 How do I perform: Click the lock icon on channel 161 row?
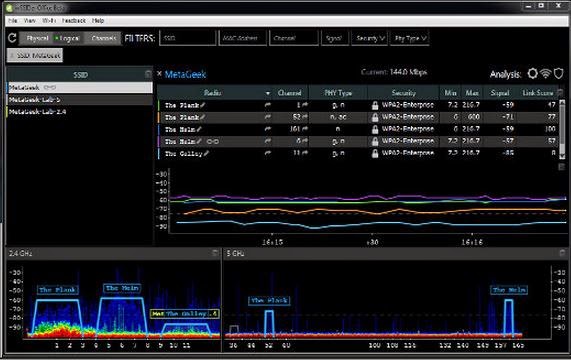pos(375,129)
